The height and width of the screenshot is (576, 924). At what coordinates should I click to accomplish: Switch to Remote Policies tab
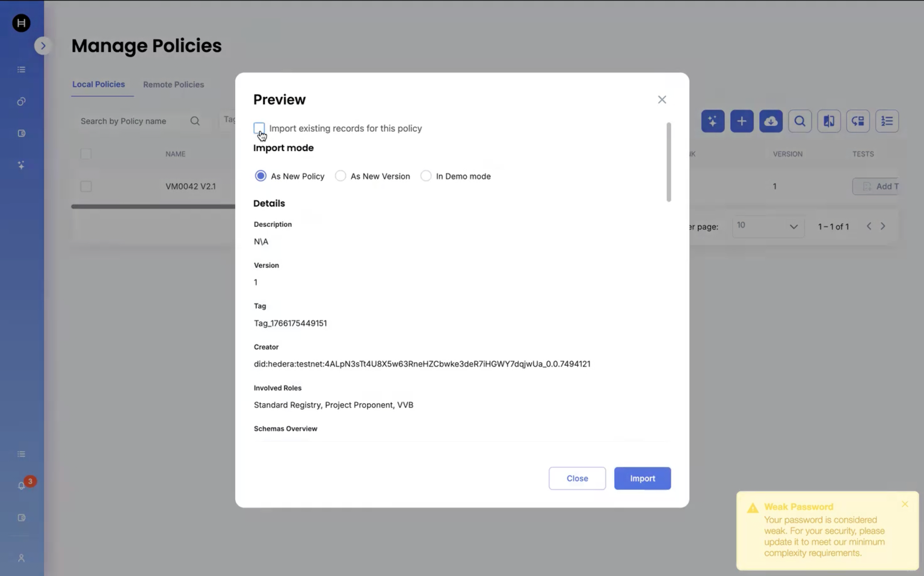pyautogui.click(x=173, y=85)
